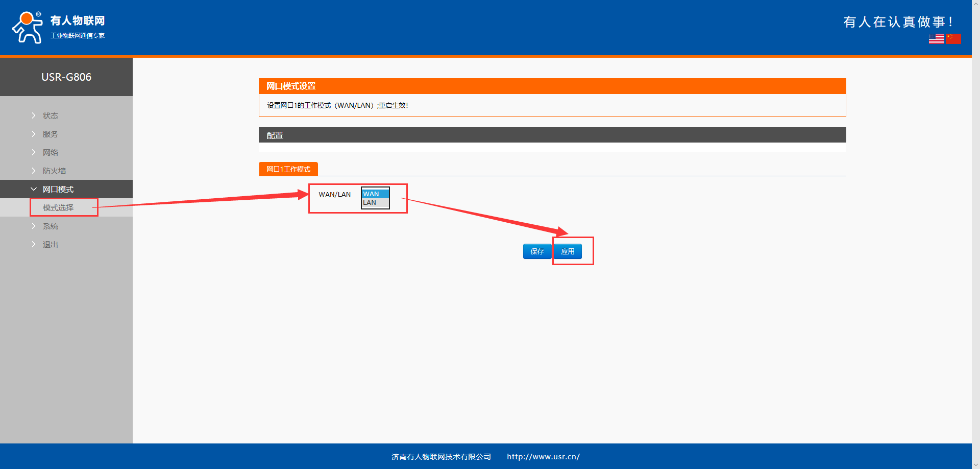Viewport: 980px width, 469px height.
Task: Choose WAN option in the mode list
Action: click(x=375, y=194)
